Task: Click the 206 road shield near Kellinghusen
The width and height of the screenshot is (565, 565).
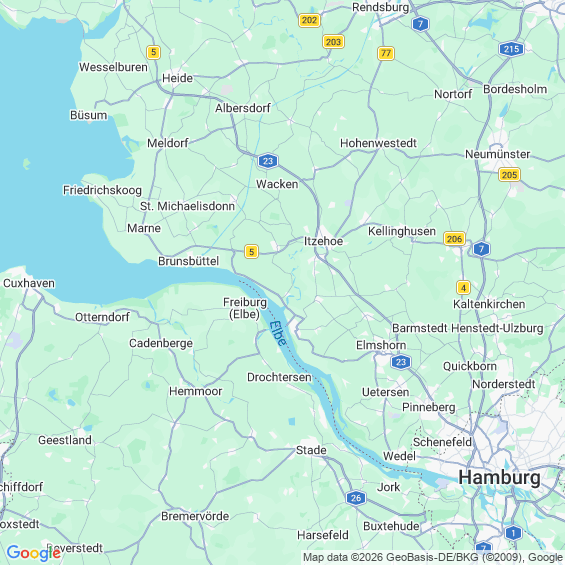Action: pos(454,239)
